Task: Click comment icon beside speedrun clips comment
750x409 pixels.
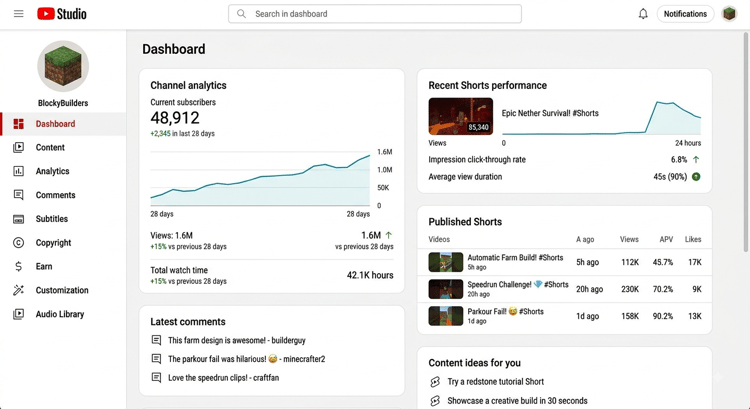Action: coord(156,377)
